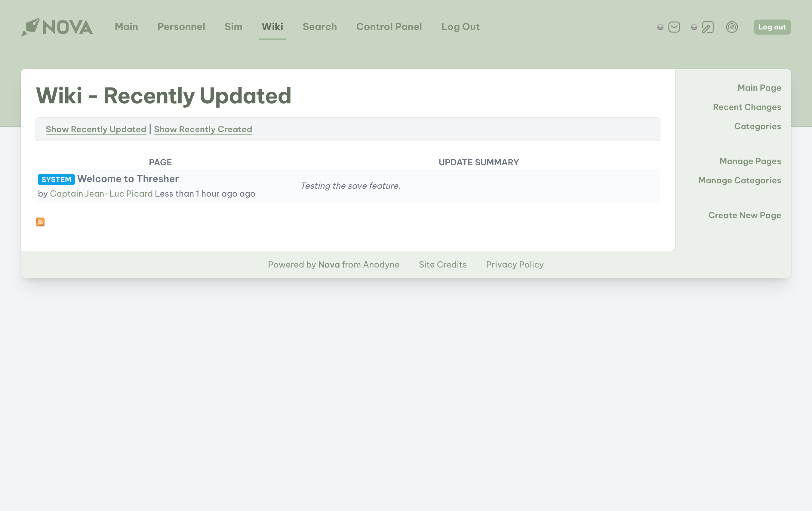Screen dimensions: 812x511
Task: Open the Site Credits footer link
Action: click(x=443, y=265)
